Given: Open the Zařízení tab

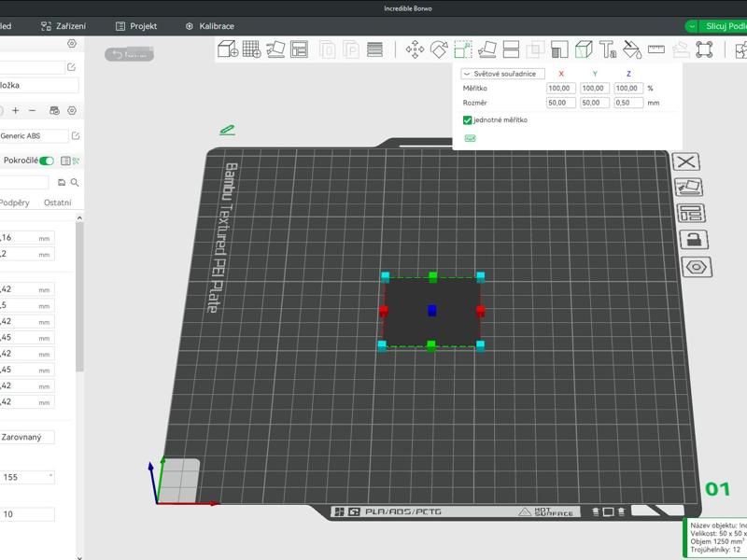Looking at the screenshot, I should (x=63, y=26).
